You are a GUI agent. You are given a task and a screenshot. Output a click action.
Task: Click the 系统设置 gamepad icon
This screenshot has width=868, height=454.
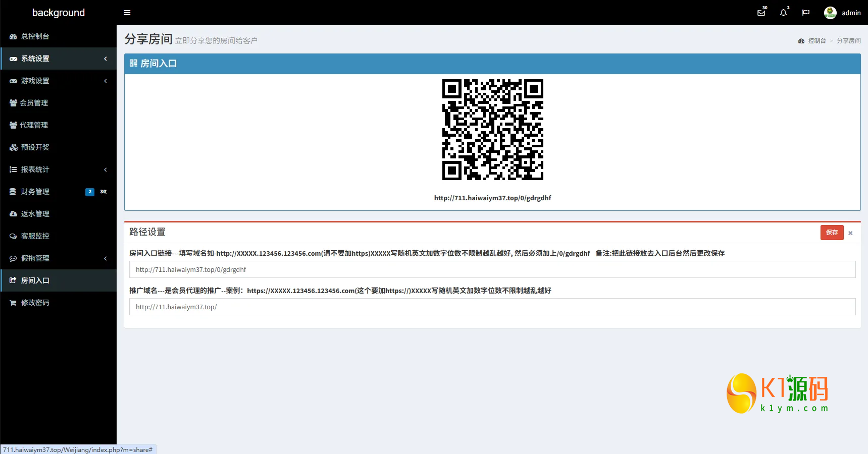coord(13,59)
